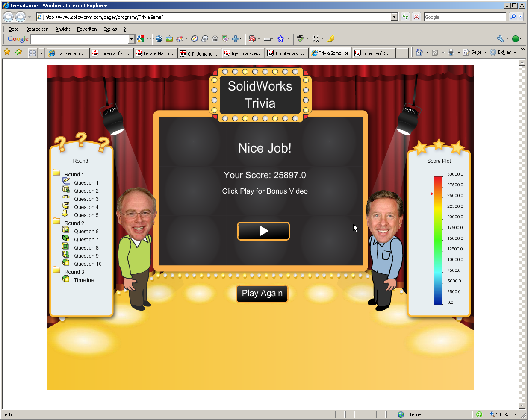Switch to the Iges mal wie... tab
Image resolution: width=528 pixels, height=420 pixels.
[243, 53]
